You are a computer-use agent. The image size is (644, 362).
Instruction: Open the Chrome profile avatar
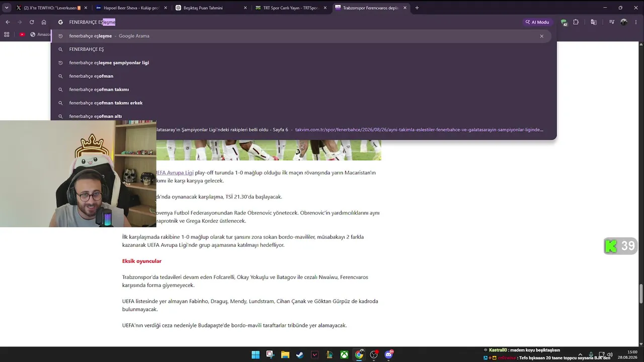coord(624,22)
